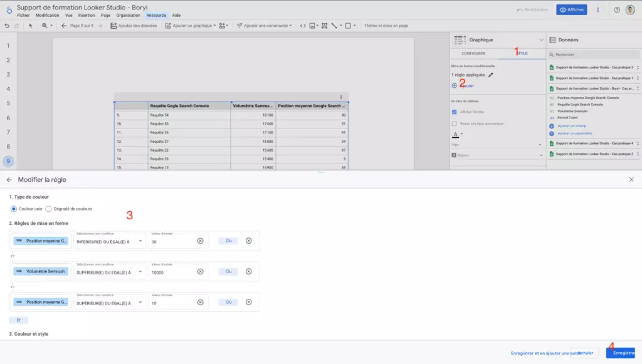Insert a text box from the toolbar

[x=324, y=26]
